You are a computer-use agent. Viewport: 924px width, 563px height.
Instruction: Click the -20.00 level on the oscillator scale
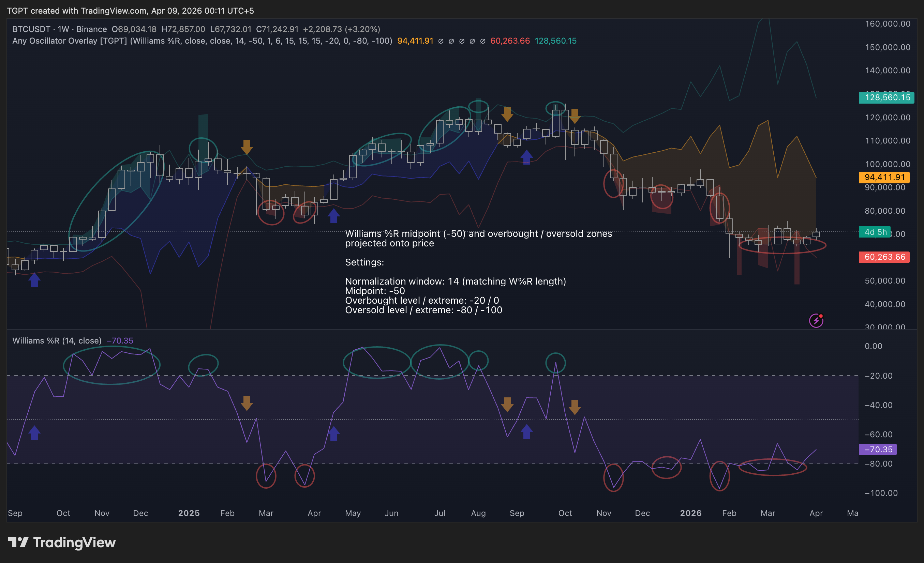coord(878,376)
